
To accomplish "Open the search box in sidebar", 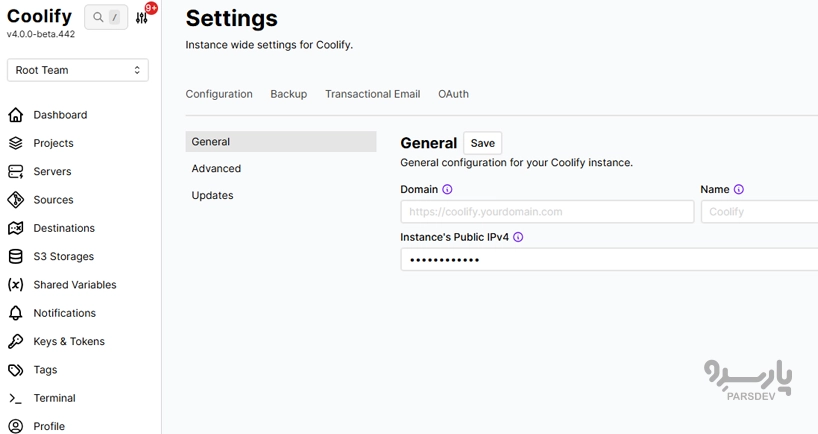I will pyautogui.click(x=106, y=17).
